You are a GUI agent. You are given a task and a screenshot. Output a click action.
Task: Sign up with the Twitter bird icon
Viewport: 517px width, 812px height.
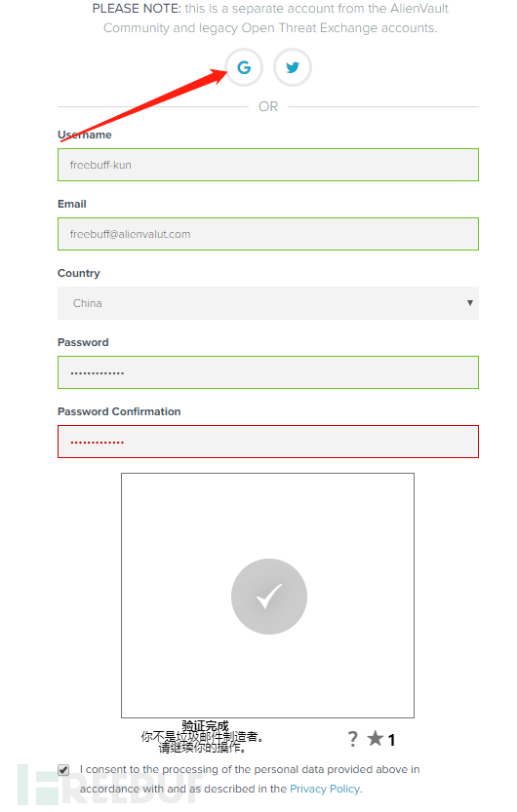pos(293,67)
